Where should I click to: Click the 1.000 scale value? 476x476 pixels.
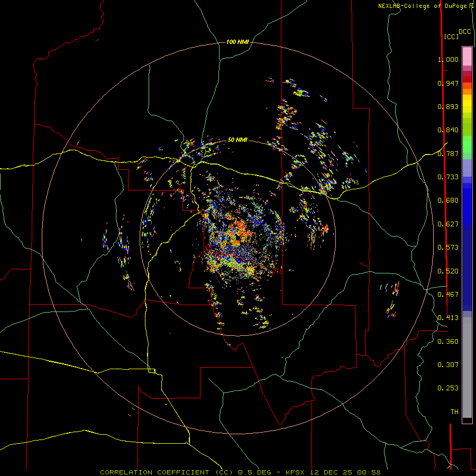tap(448, 59)
